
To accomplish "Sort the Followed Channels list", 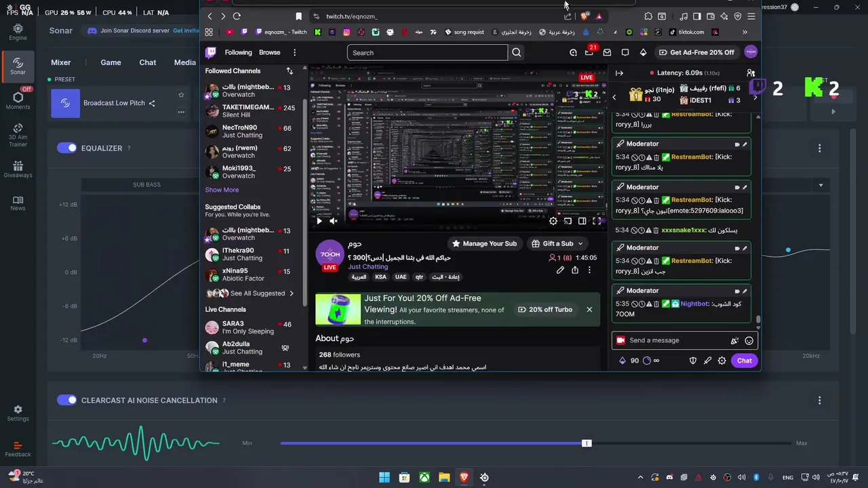I will click(290, 70).
